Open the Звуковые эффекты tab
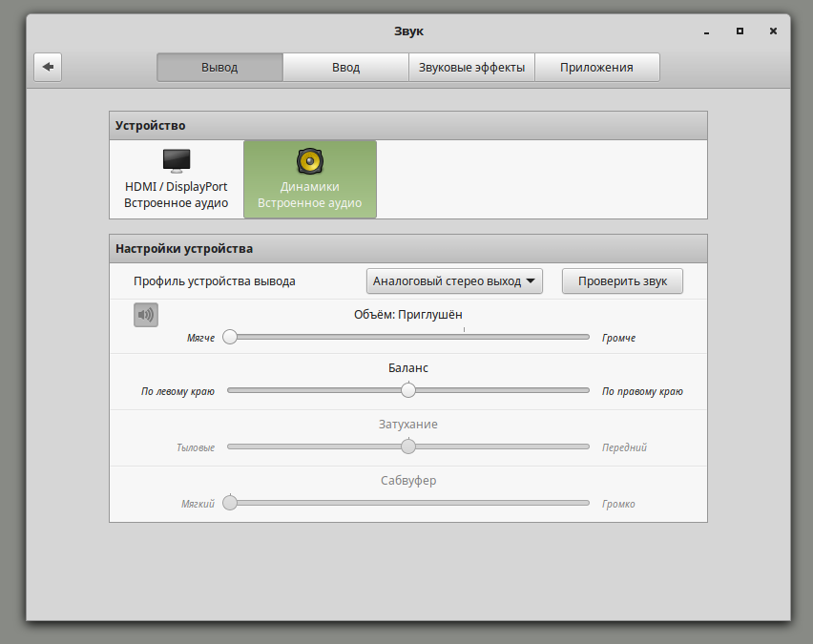The height and width of the screenshot is (644, 813). pyautogui.click(x=471, y=68)
